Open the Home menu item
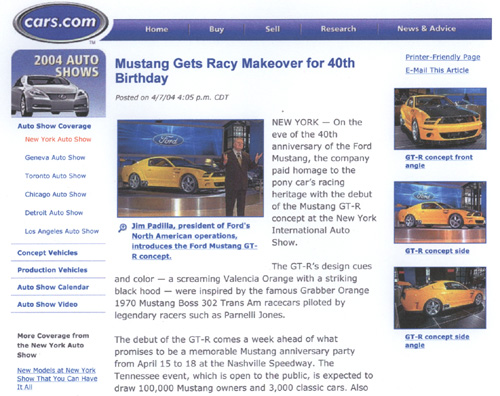This screenshot has width=500, height=396. coord(156,29)
